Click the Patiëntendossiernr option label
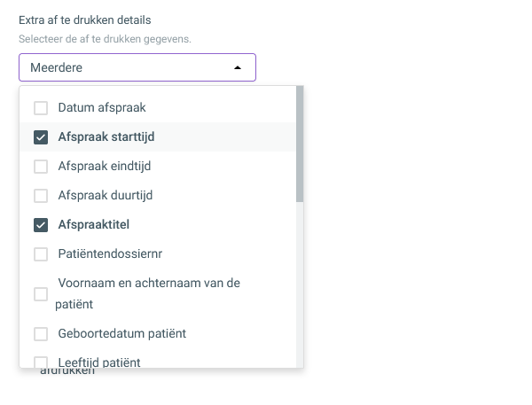Viewport: 532px width, 405px height. pos(110,253)
